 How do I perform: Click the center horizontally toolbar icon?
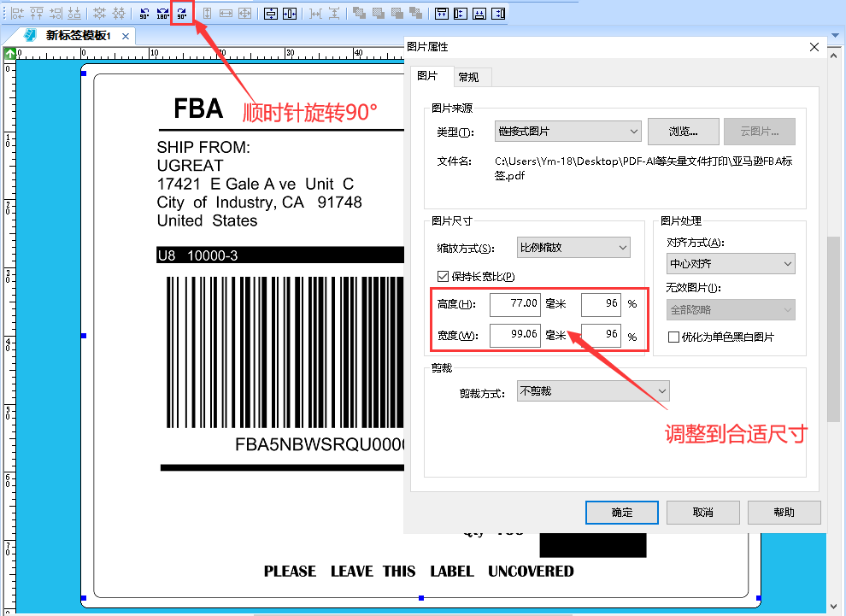click(x=291, y=13)
